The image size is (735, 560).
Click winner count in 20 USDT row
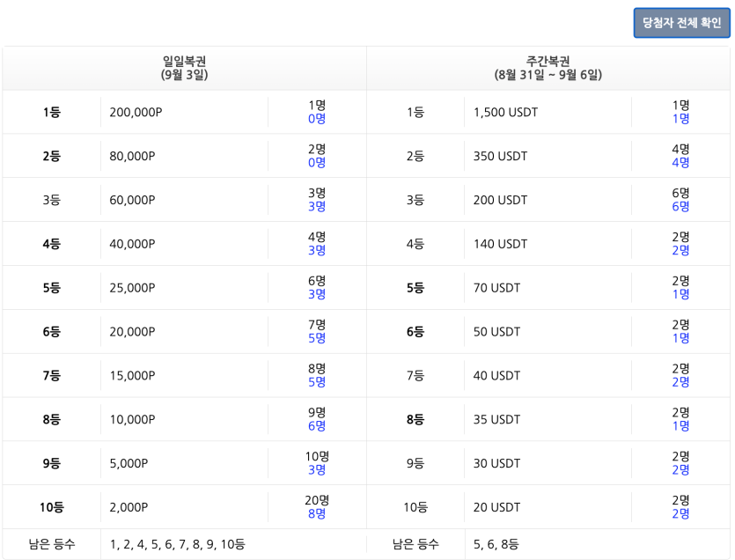pyautogui.click(x=680, y=507)
